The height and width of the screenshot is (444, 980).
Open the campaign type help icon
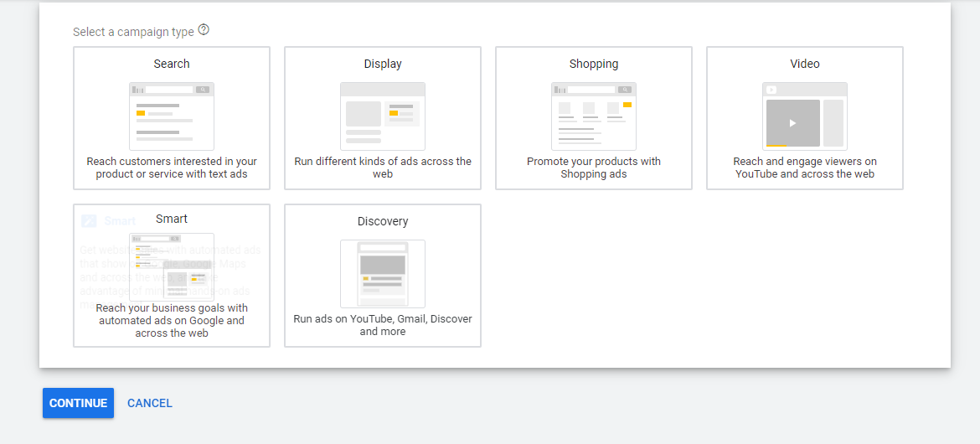(204, 29)
